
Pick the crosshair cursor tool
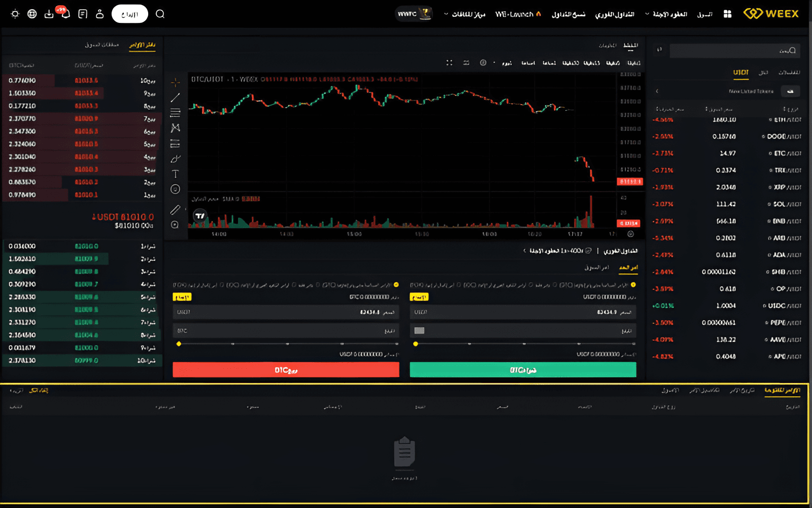[x=176, y=82]
